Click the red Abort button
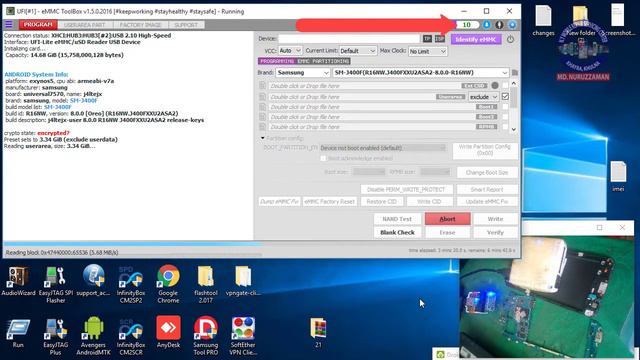The width and height of the screenshot is (640, 360). pos(447,219)
